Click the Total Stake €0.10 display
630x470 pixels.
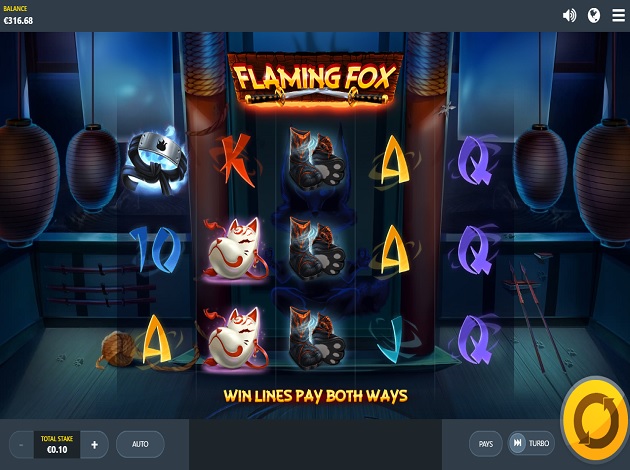pos(57,445)
